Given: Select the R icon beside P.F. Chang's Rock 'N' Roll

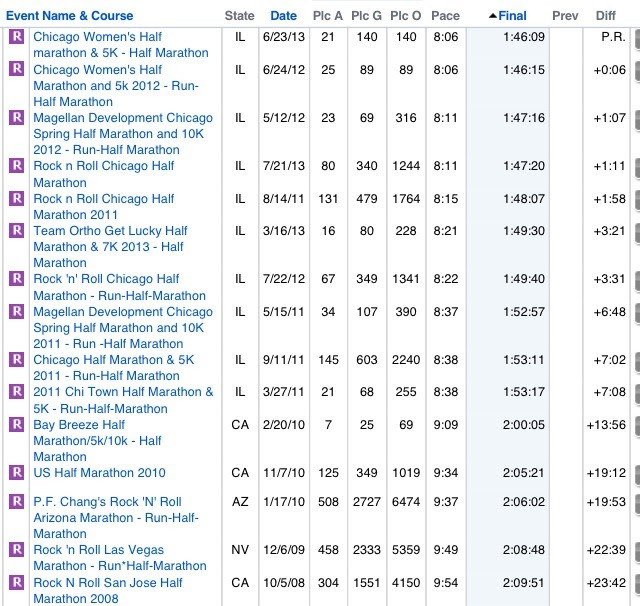Looking at the screenshot, I should click(x=16, y=501).
